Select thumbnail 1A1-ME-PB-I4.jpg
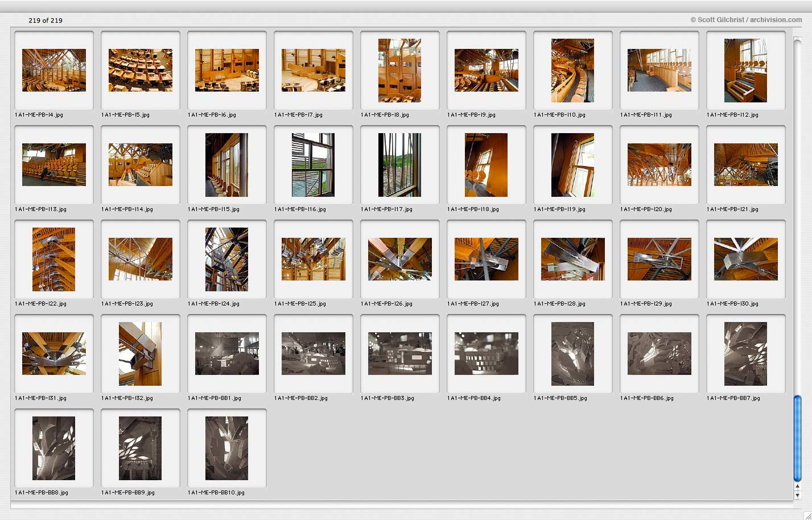Screen dimensions: 812x520 (54, 71)
